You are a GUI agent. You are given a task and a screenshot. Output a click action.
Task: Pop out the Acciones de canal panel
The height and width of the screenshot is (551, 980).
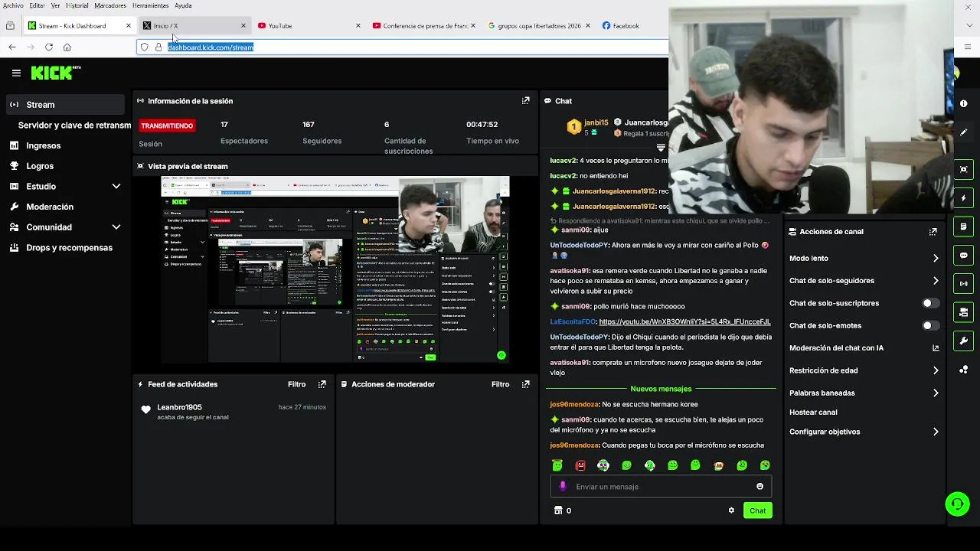click(x=933, y=231)
